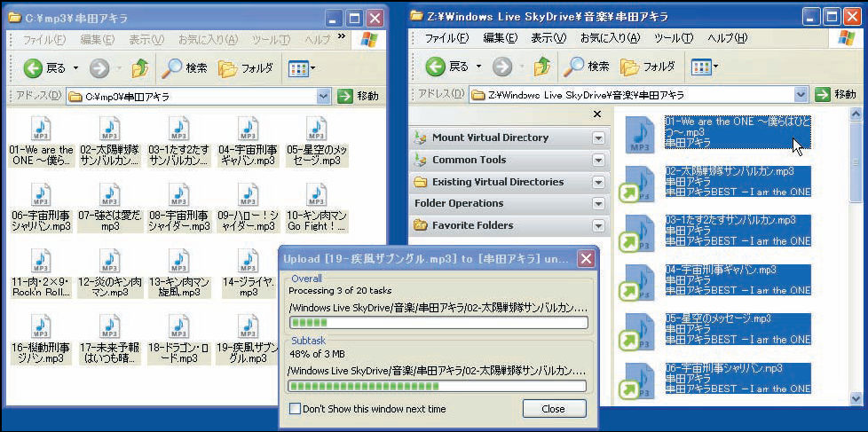Expand the Mount Virtual Directory panel
The image size is (868, 432).
598,137
